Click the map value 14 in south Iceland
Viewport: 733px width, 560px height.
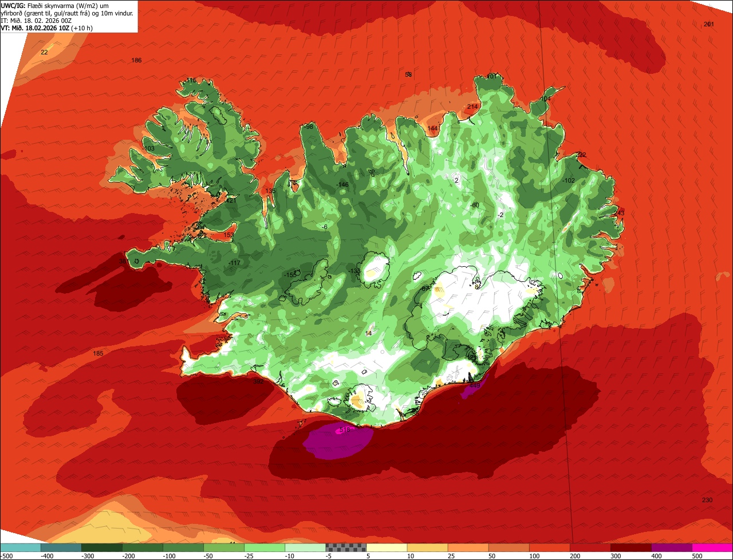click(x=369, y=333)
